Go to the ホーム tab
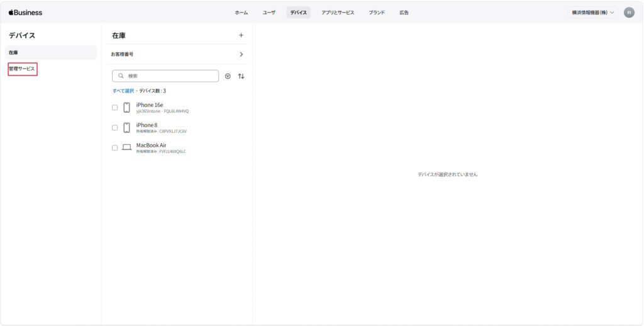The image size is (644, 326). (x=241, y=13)
